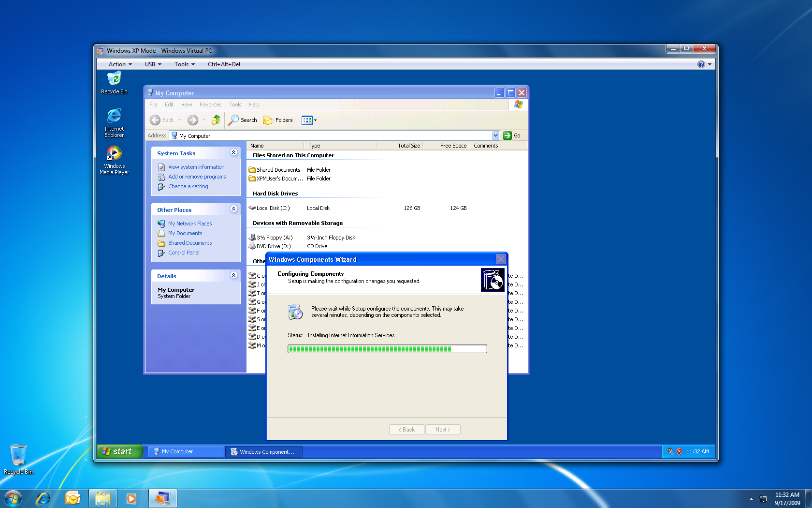Open Favorites menu in My Computer

(211, 105)
